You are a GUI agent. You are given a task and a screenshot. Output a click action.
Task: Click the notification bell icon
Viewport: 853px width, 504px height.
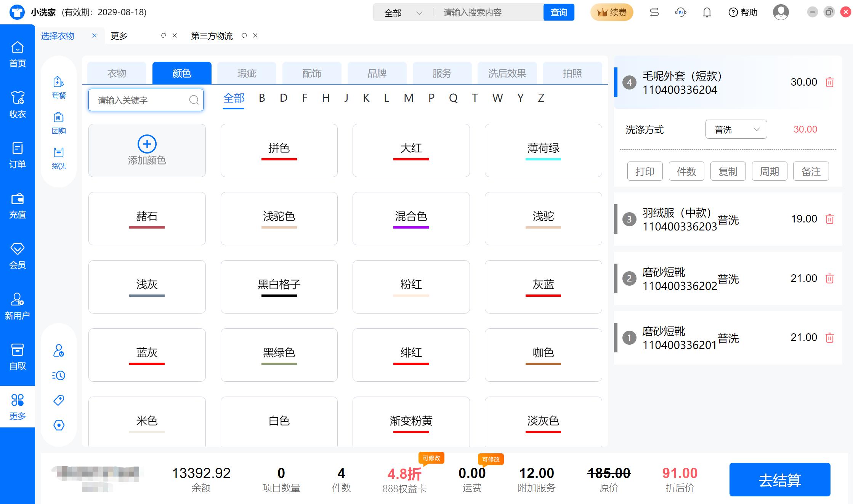point(707,13)
